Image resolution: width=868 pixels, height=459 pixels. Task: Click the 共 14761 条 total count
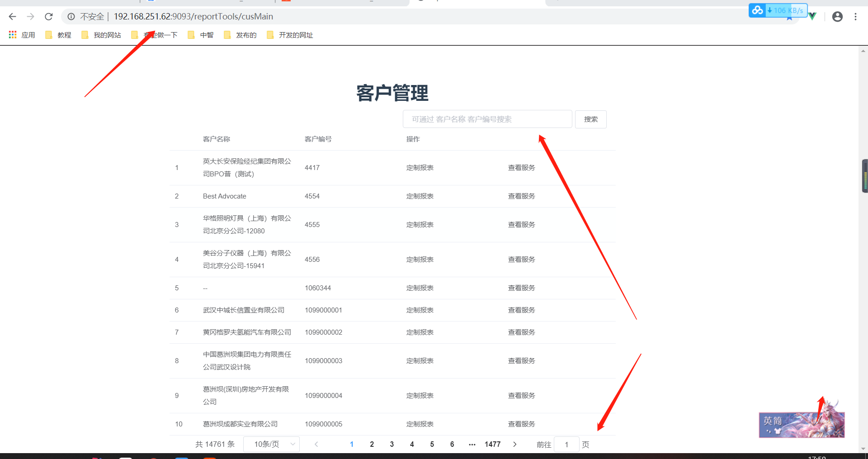click(x=215, y=445)
